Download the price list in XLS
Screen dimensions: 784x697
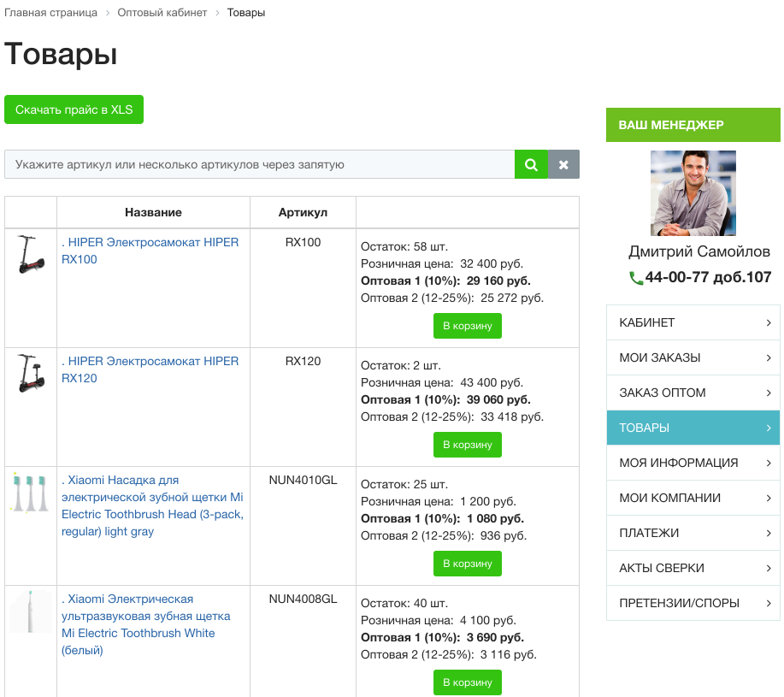74,109
